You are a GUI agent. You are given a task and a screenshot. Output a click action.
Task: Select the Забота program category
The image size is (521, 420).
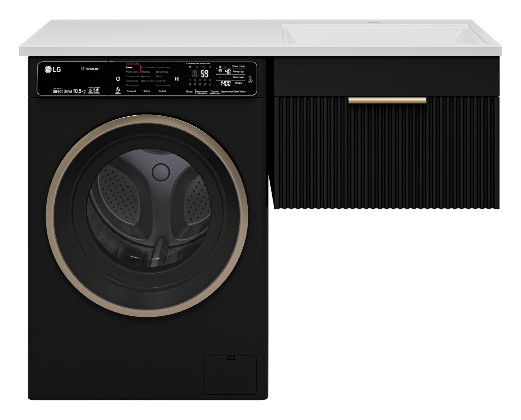147,91
